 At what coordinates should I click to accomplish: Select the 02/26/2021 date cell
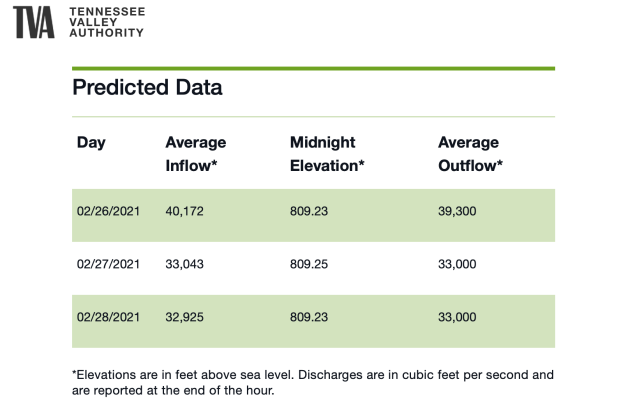pyautogui.click(x=111, y=213)
